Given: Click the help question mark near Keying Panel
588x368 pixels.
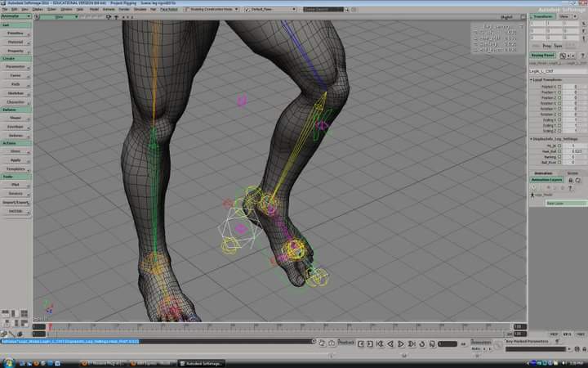Looking at the screenshot, I should (x=582, y=56).
